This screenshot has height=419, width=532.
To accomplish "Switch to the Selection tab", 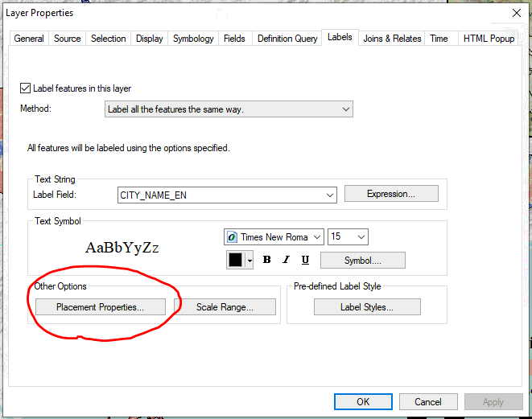I will click(x=108, y=39).
